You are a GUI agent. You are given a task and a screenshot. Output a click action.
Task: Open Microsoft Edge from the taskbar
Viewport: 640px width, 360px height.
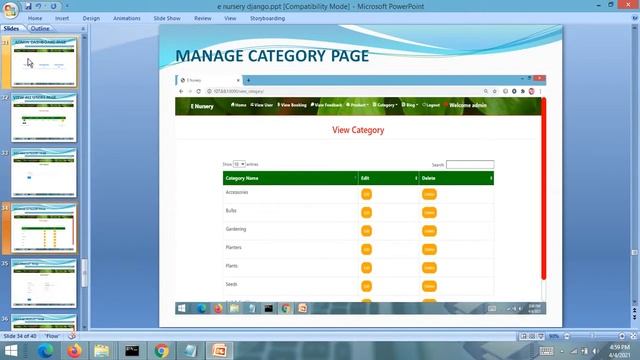(x=45, y=351)
